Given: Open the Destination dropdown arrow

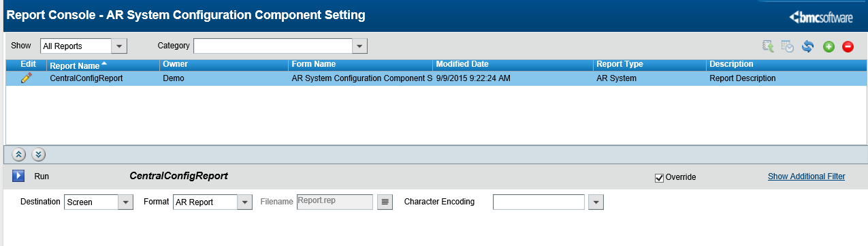Looking at the screenshot, I should [x=126, y=202].
